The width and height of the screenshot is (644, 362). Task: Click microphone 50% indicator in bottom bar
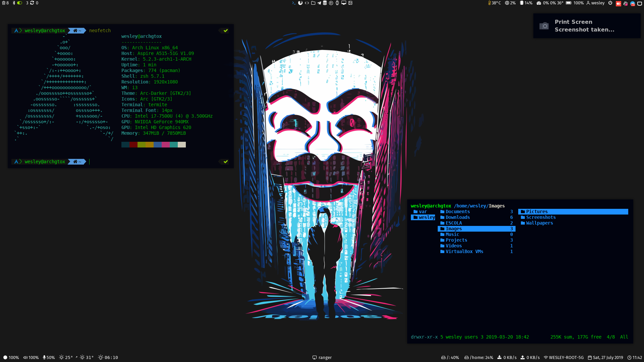[x=49, y=357]
